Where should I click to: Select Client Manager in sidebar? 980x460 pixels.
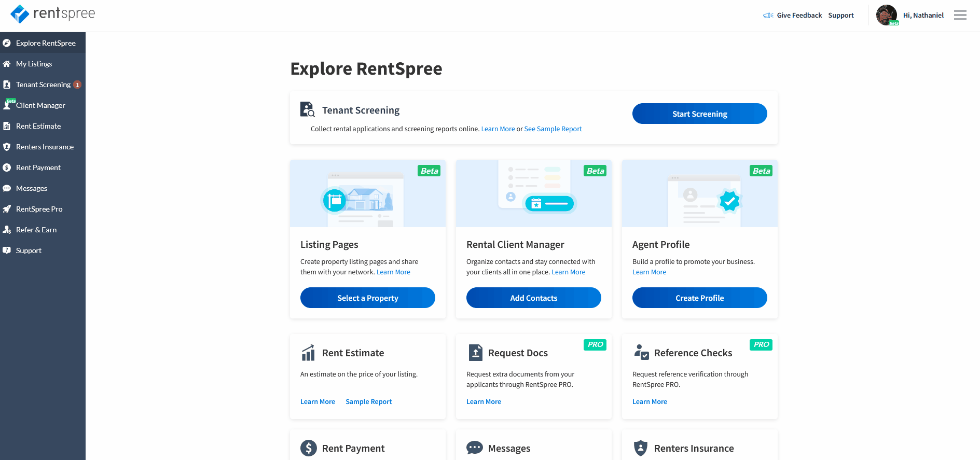tap(43, 105)
